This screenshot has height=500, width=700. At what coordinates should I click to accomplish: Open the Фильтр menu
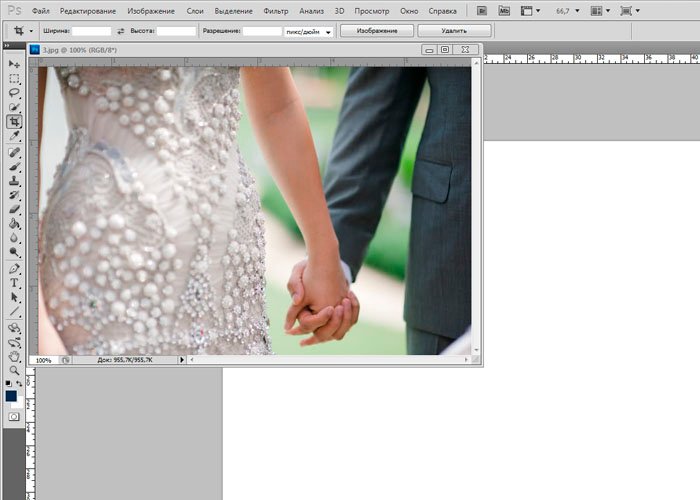pos(276,10)
